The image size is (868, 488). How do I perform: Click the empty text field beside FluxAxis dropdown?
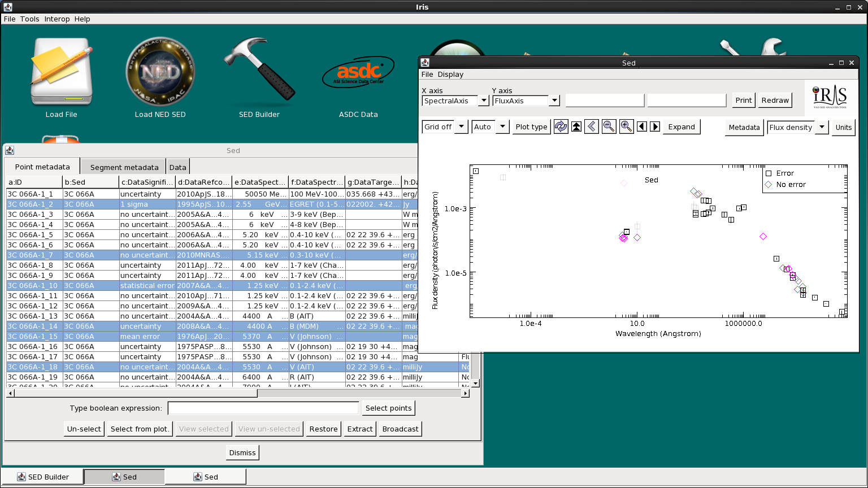(x=605, y=100)
